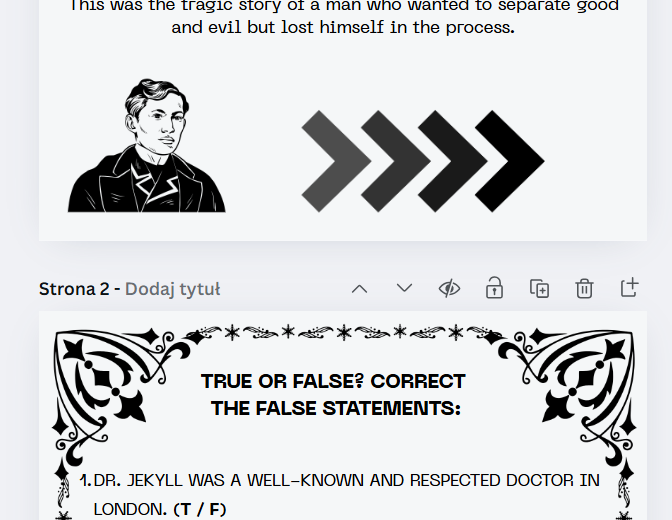Select the man portrait illustration
This screenshot has width=672, height=520.
[x=147, y=145]
